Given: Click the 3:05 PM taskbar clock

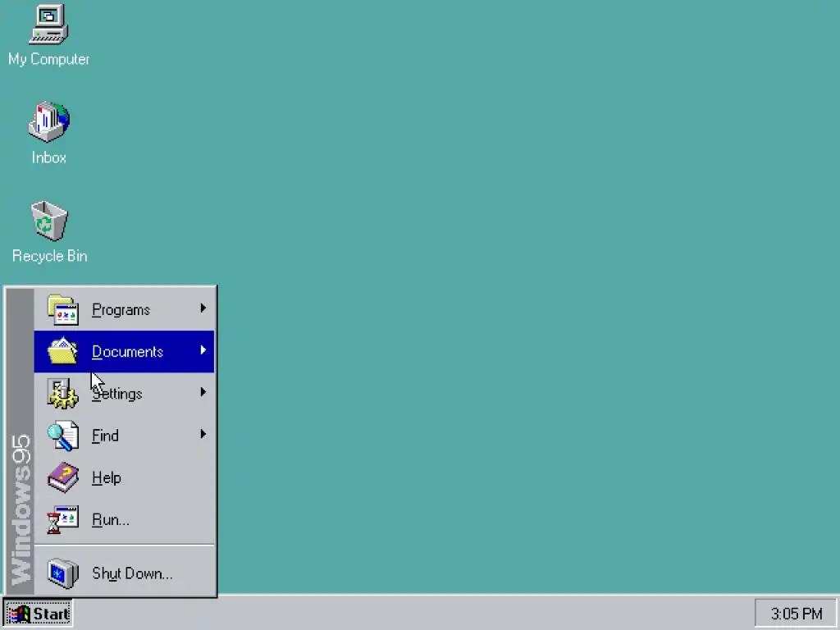Looking at the screenshot, I should (x=796, y=614).
